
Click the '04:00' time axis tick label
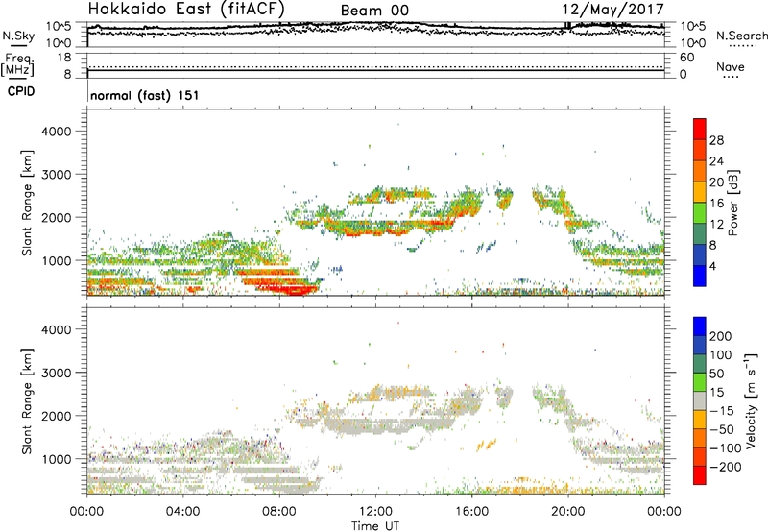[183, 512]
